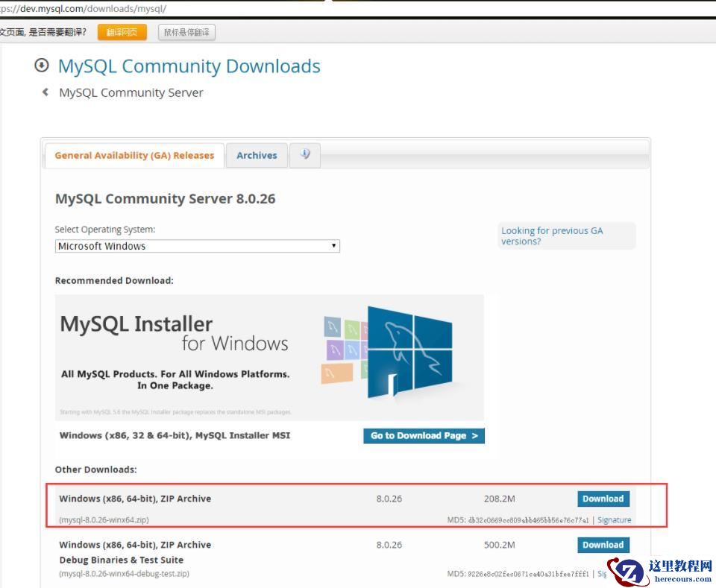Click the (mysql-8.0.26-winx64-debug-test.zip) file name

[125, 573]
